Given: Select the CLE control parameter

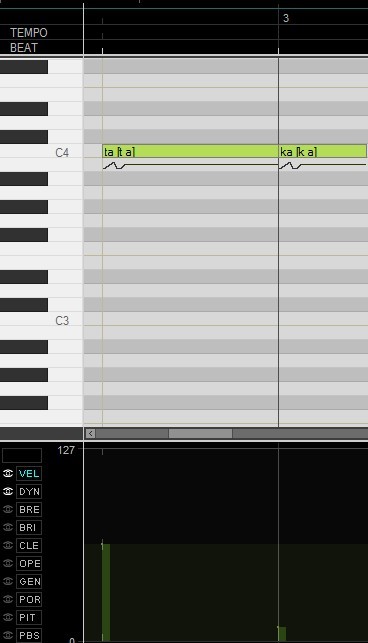Looking at the screenshot, I should 29,545.
